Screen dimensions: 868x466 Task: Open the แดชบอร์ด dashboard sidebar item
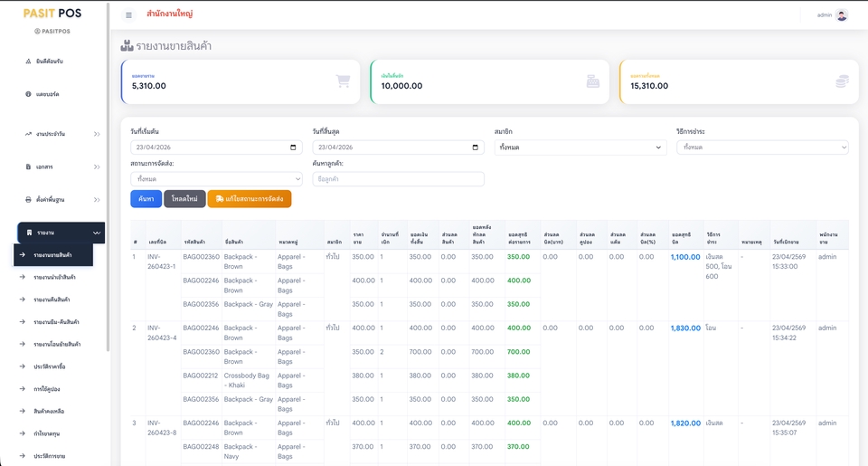pos(48,94)
